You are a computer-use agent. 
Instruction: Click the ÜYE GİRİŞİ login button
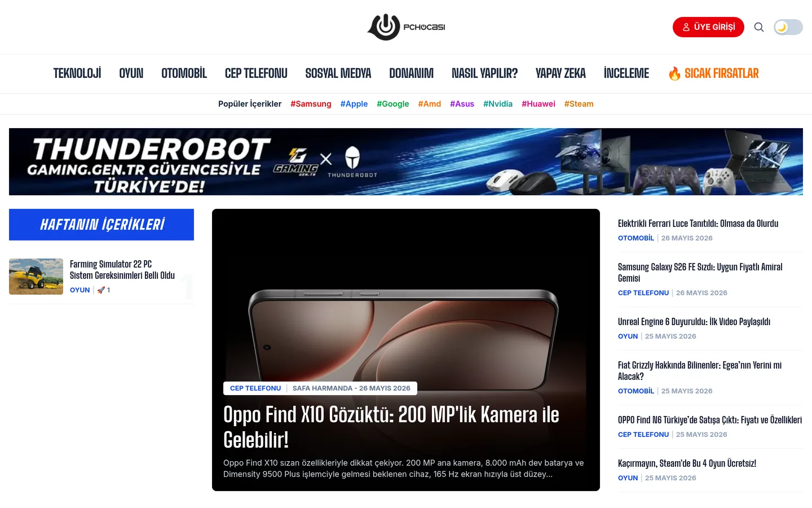[x=708, y=27]
